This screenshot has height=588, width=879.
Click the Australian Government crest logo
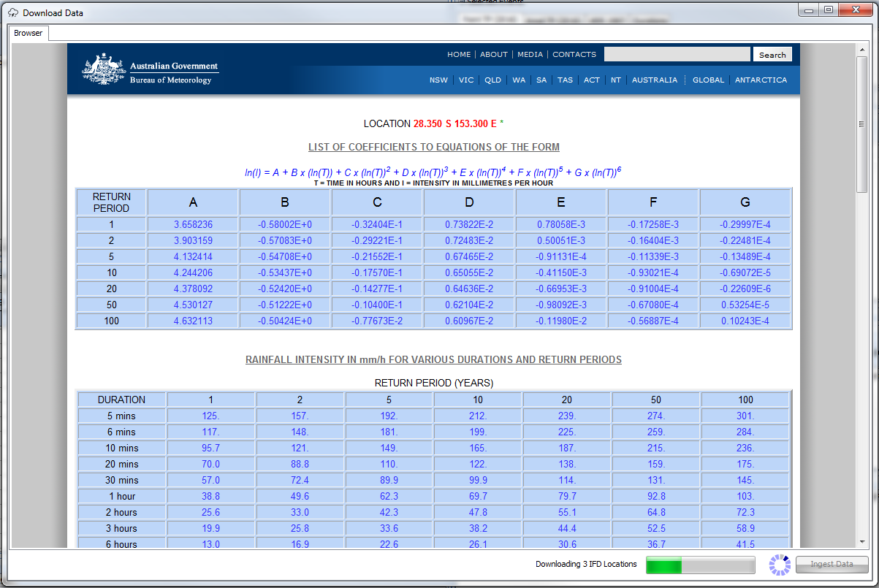(x=102, y=70)
